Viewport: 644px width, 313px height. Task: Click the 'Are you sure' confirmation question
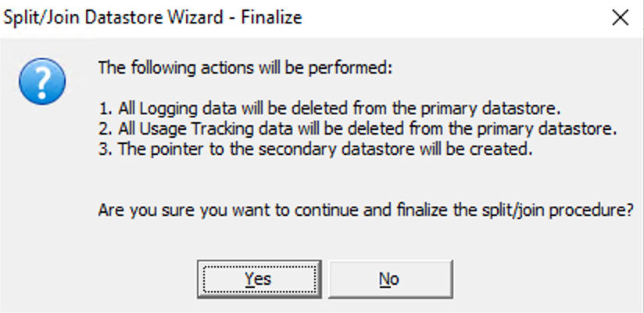click(x=366, y=210)
